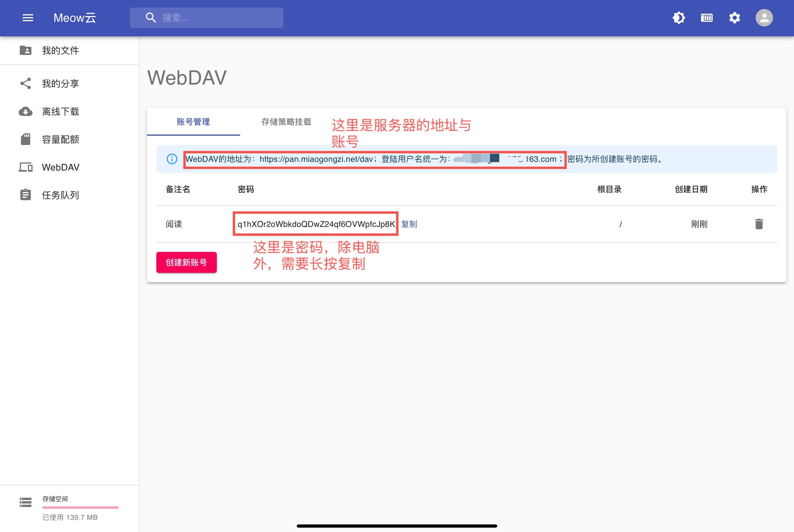
Task: Click the 创建新账号 button
Action: [186, 262]
